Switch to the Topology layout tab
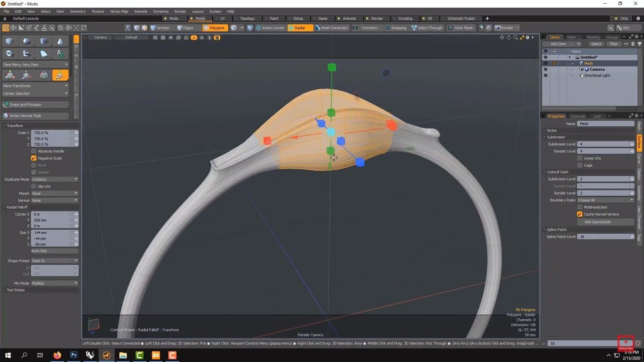Image resolution: width=644 pixels, height=362 pixels. coord(247,19)
